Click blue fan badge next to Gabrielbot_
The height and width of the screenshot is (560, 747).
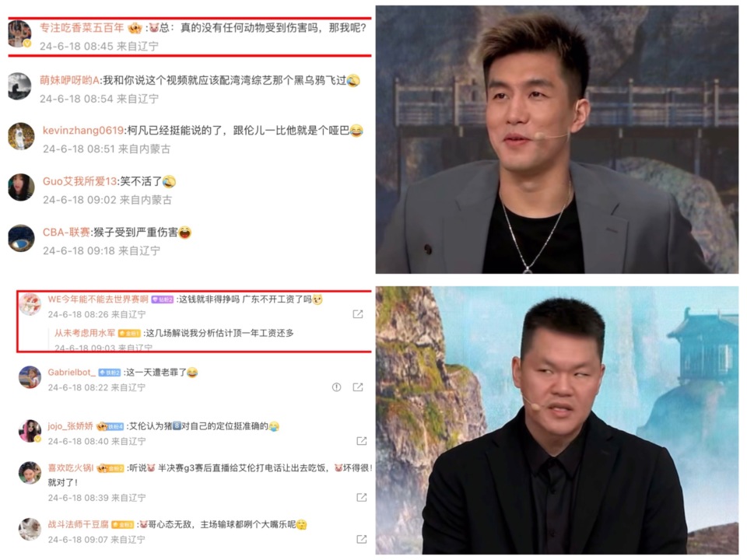(110, 373)
